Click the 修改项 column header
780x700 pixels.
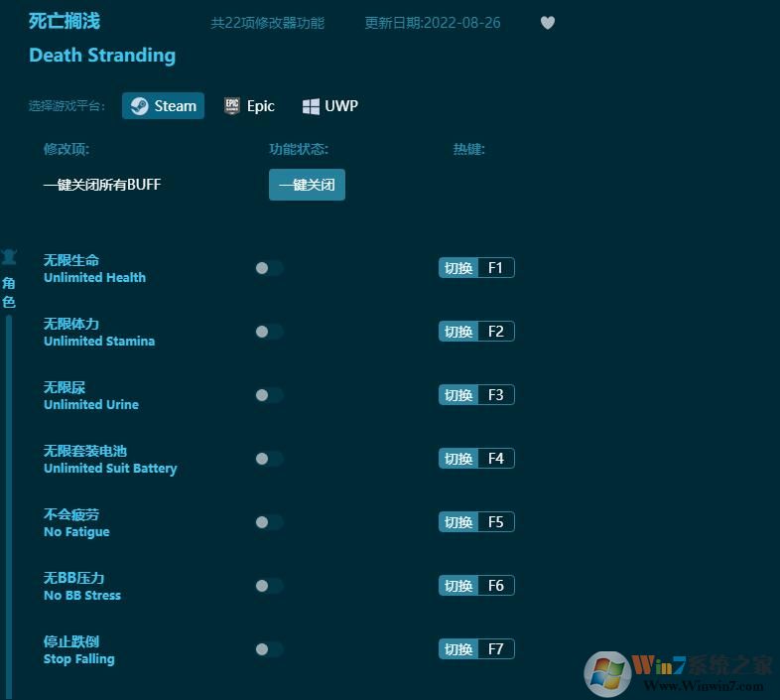pos(66,149)
